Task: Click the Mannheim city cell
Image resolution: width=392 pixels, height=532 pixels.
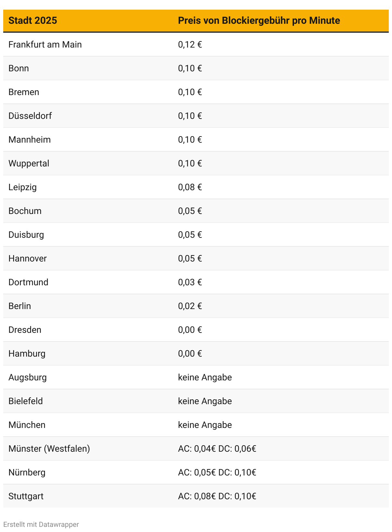Action: pos(30,139)
